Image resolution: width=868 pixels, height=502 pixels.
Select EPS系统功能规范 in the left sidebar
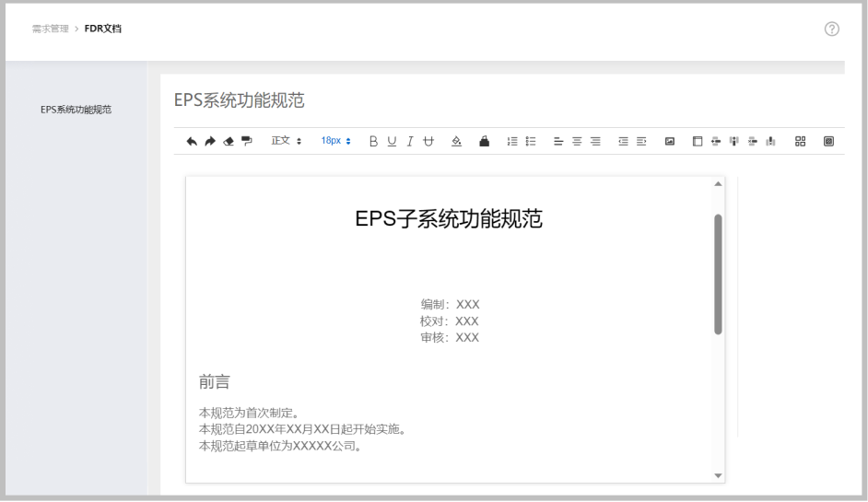(x=76, y=110)
